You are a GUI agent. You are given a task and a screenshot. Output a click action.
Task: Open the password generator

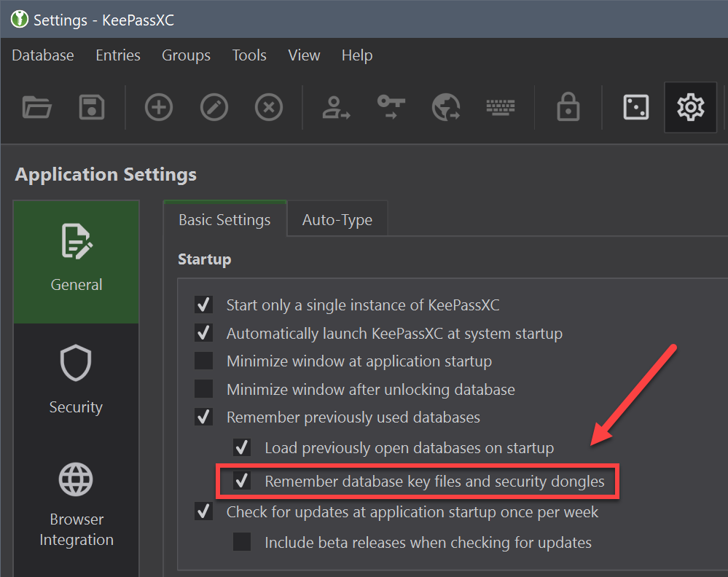coord(635,107)
